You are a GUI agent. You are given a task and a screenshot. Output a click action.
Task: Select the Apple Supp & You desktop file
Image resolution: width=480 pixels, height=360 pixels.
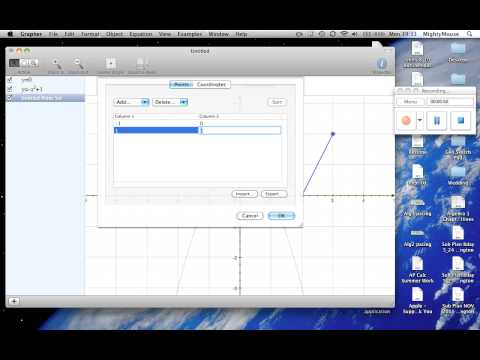click(x=417, y=300)
